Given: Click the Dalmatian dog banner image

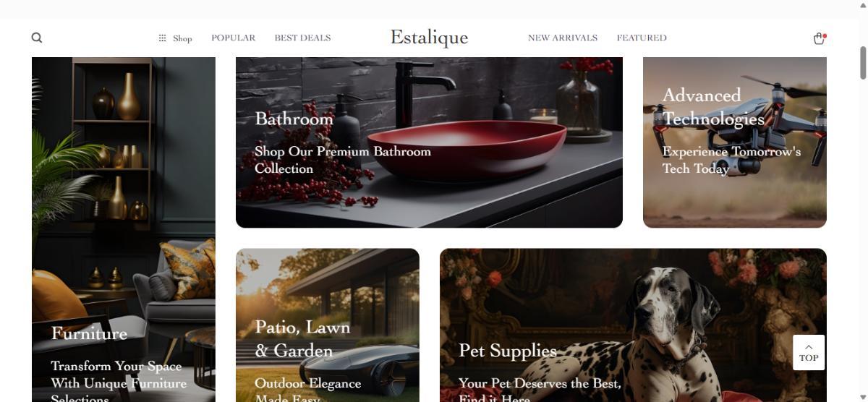Looking at the screenshot, I should click(633, 325).
